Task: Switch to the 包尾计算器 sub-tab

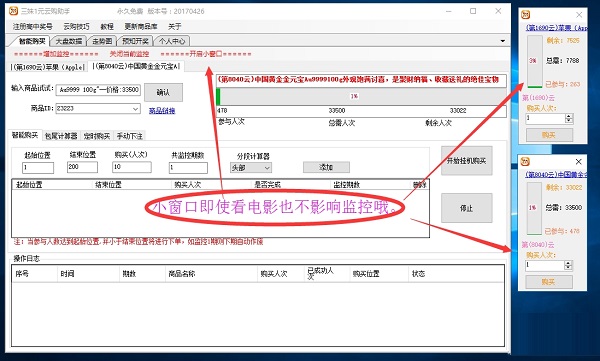Action: [x=61, y=136]
